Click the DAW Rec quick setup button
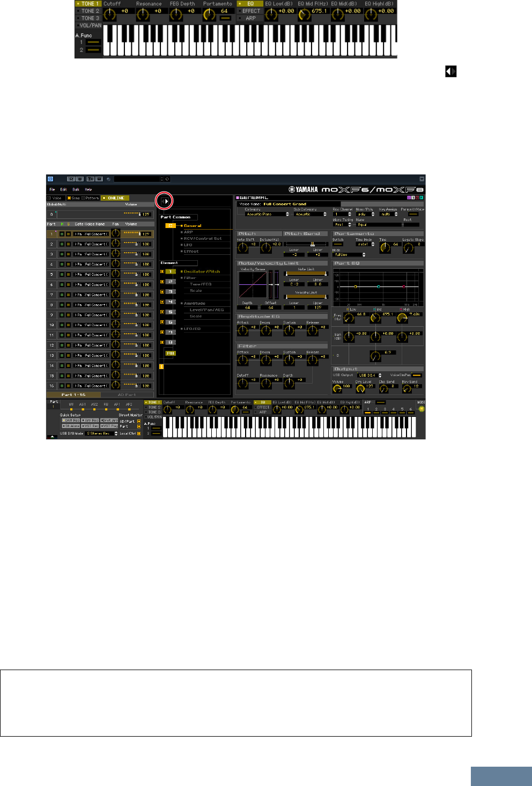Viewport: 532px width, 786px height. pos(70,421)
